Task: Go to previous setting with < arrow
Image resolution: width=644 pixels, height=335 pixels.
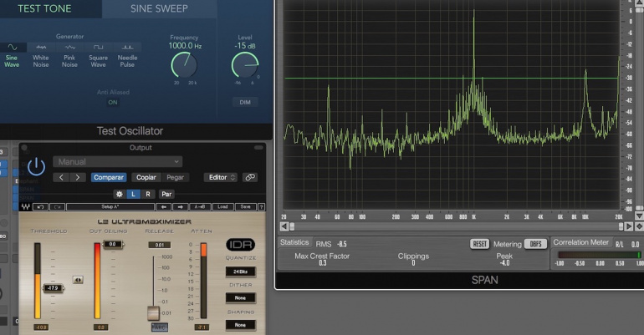Action: [61, 177]
